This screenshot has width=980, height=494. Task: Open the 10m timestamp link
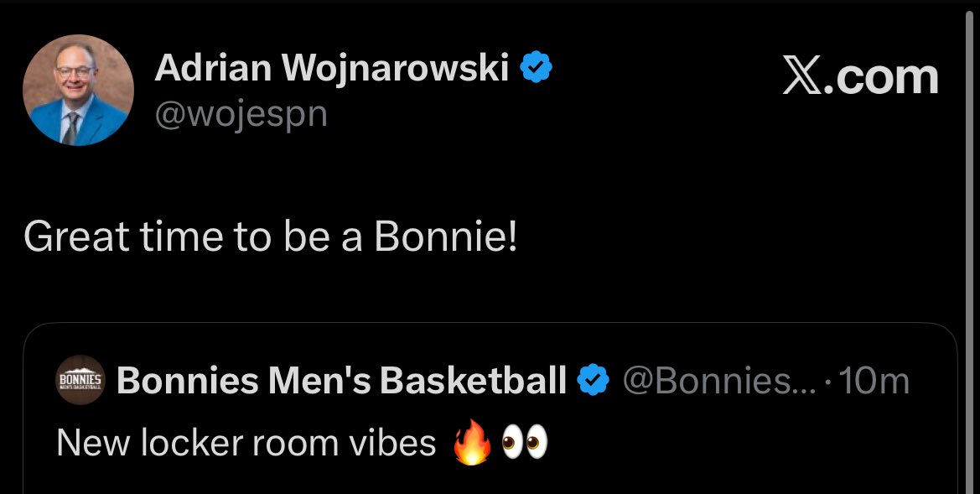pos(873,381)
